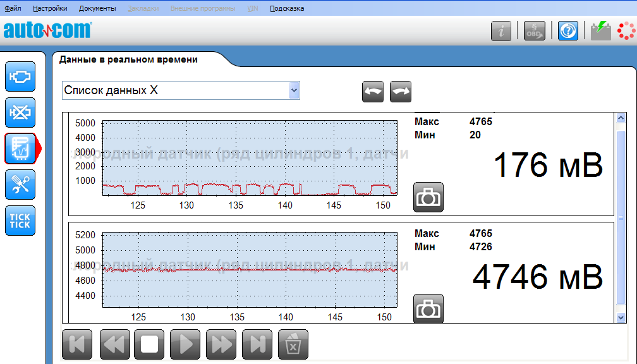Open the Настройки menu

pos(51,8)
